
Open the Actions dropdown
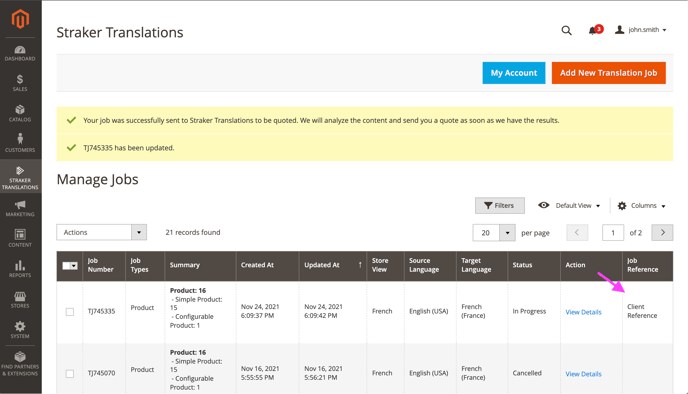point(101,232)
